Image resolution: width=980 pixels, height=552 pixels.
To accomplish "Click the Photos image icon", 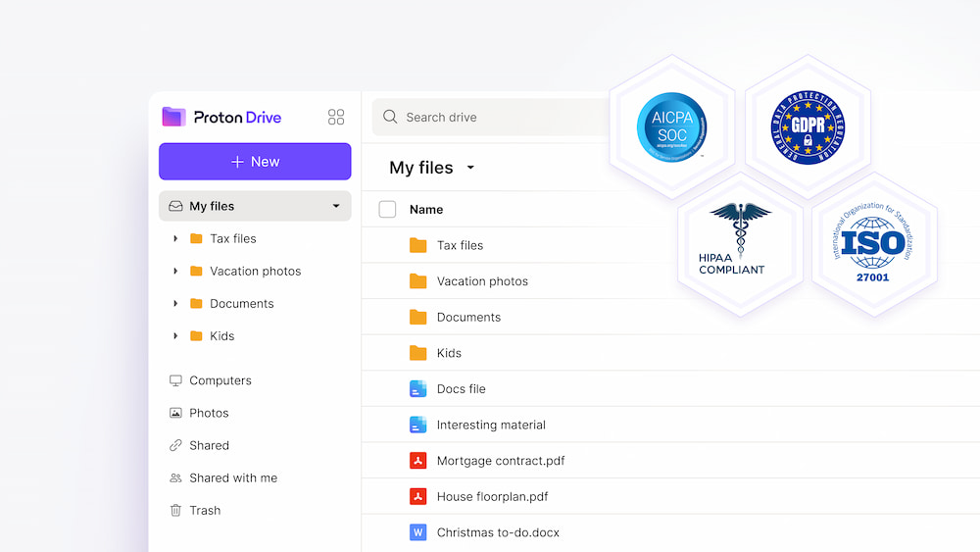I will (175, 413).
